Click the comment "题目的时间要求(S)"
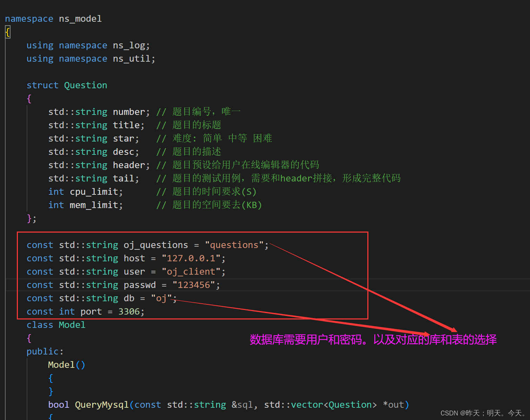 click(x=206, y=192)
